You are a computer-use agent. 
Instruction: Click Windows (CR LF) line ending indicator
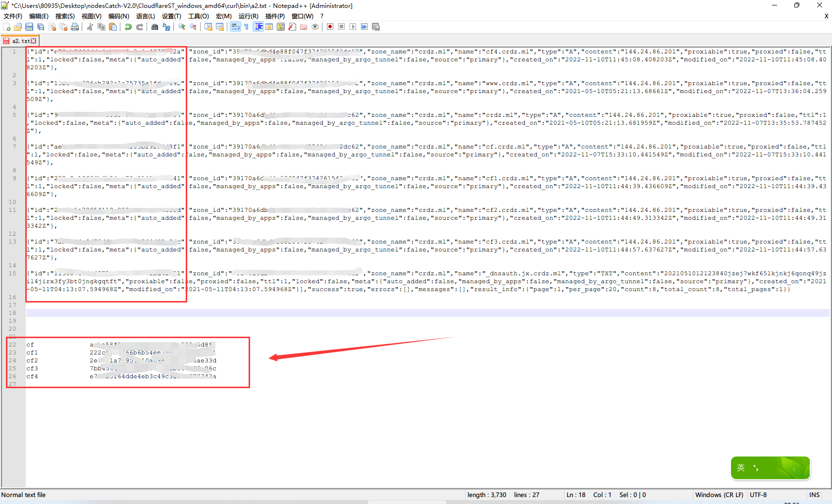(719, 495)
